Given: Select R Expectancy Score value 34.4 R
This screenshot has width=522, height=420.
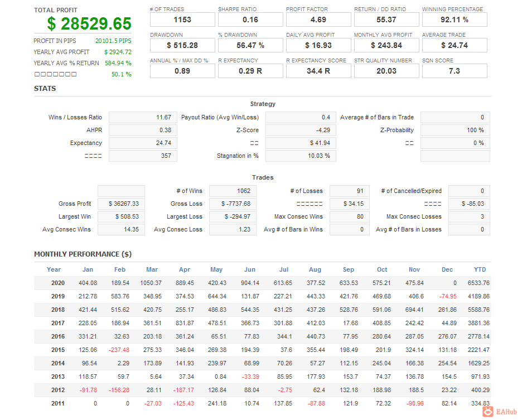Looking at the screenshot, I should coord(318,71).
